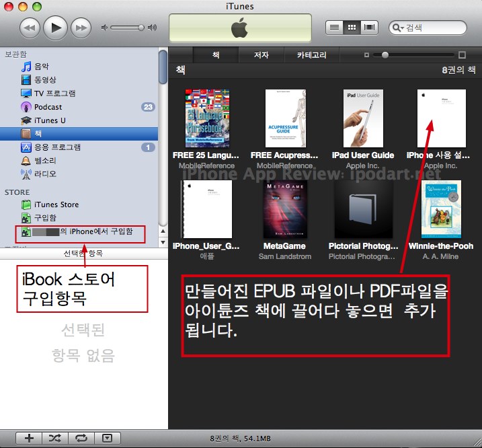Click the iPad User Guide title text
The height and width of the screenshot is (448, 482).
pyautogui.click(x=363, y=155)
